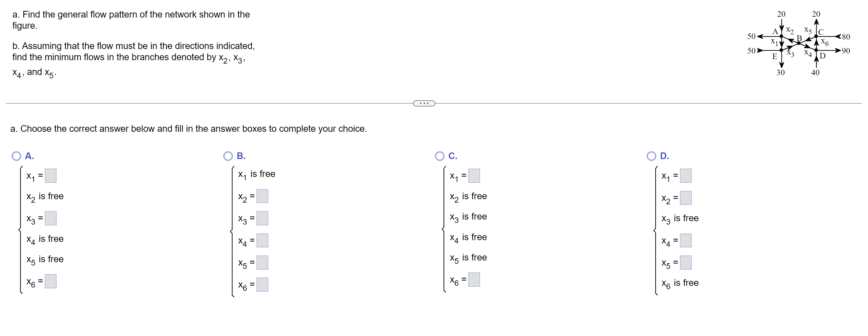
Task: Click the x3 answer box under choice A
Action: point(50,218)
